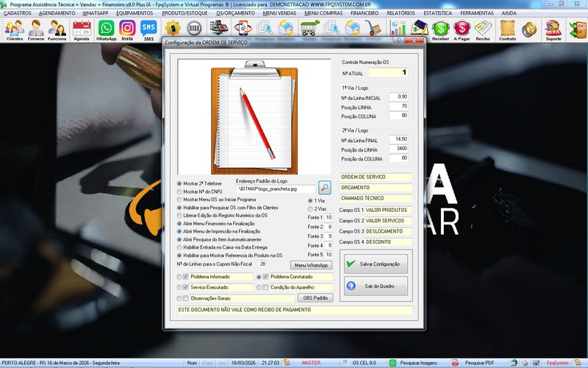Launch WhatsApp from the toolbar
The width and height of the screenshot is (588, 368).
106,29
